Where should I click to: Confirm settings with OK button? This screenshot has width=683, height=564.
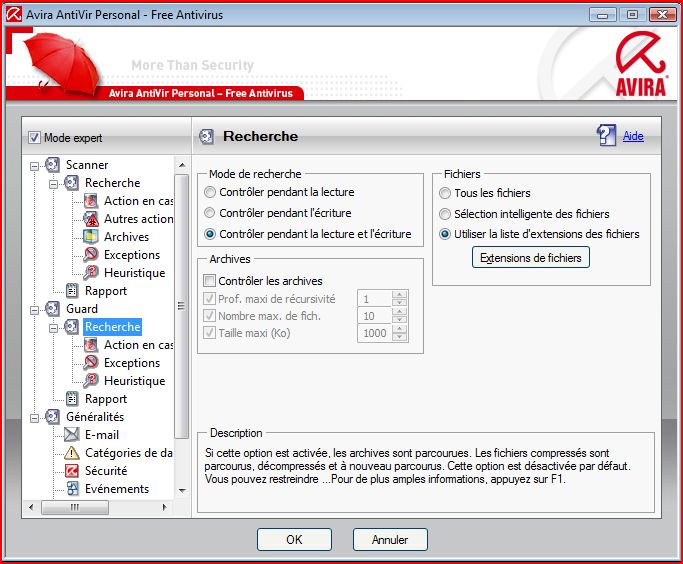(x=294, y=540)
